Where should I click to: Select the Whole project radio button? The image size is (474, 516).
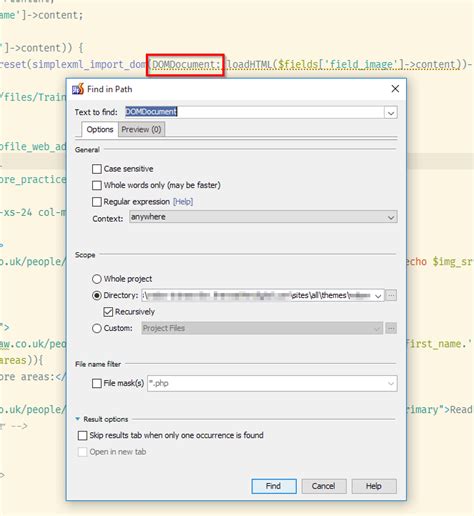coord(97,279)
